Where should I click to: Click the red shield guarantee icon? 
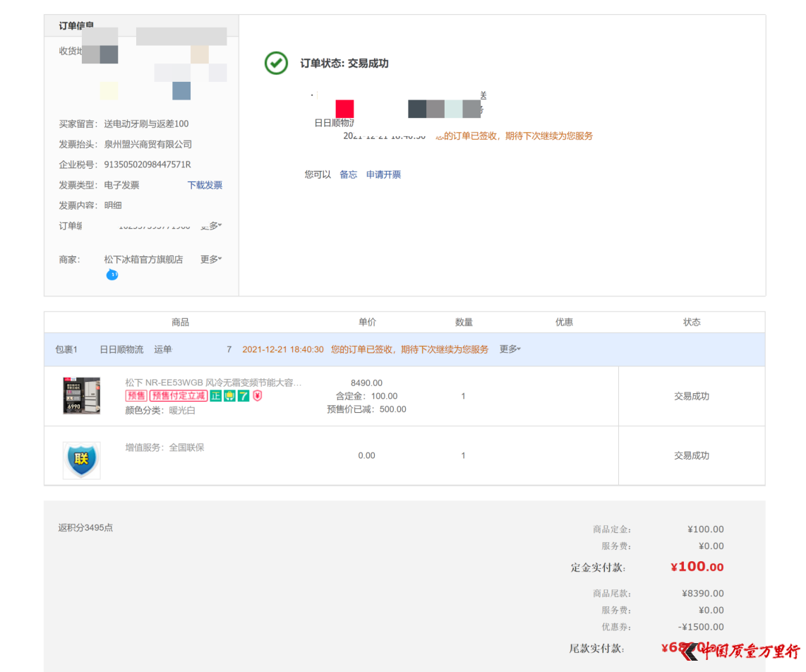258,396
